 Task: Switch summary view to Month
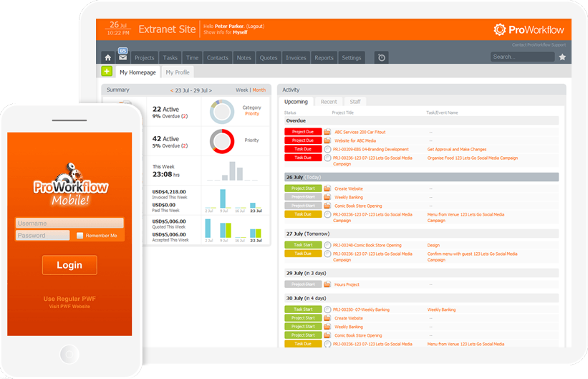[259, 90]
